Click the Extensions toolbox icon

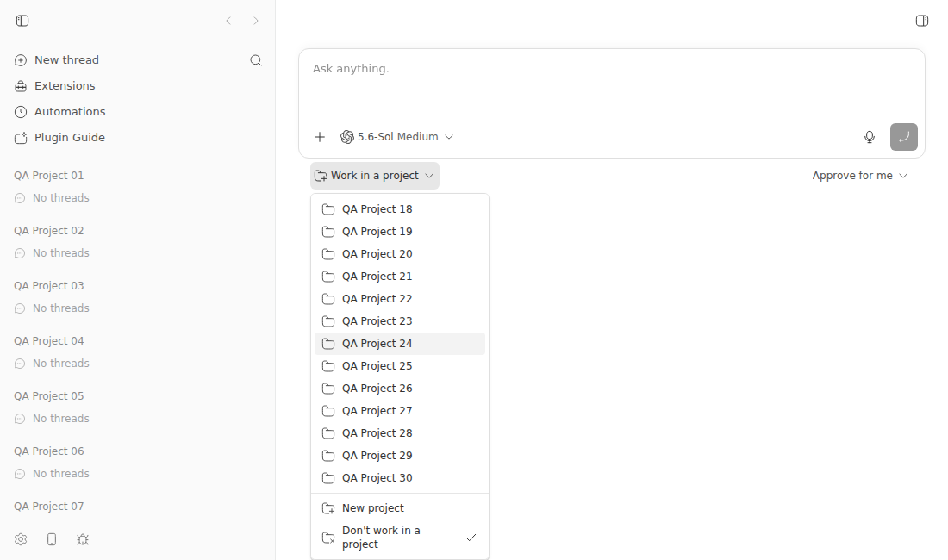point(21,86)
